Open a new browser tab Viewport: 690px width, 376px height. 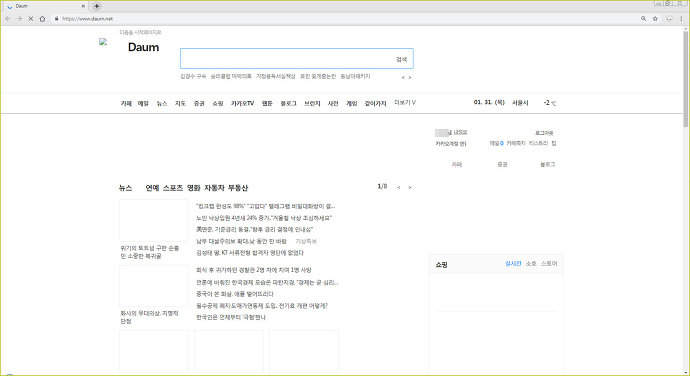[x=96, y=6]
